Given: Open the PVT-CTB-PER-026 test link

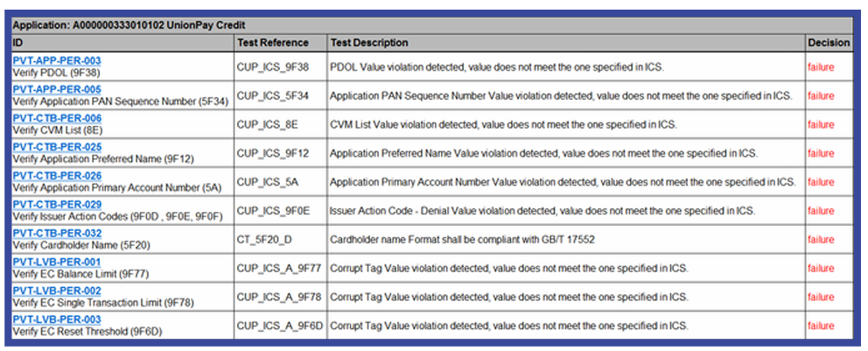Looking at the screenshot, I should click(56, 176).
